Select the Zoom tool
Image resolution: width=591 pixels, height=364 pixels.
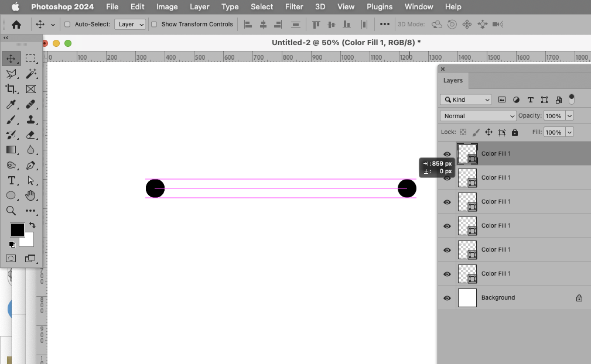click(x=11, y=211)
